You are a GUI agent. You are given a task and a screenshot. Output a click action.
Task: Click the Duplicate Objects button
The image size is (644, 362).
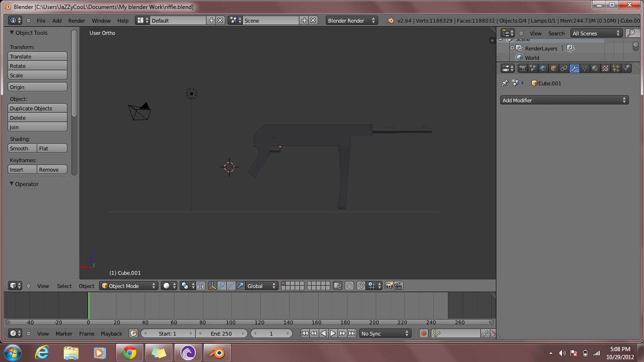[x=38, y=108]
